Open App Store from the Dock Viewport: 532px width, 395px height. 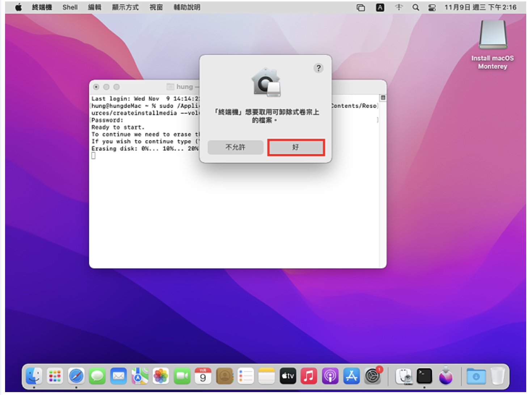coord(351,376)
